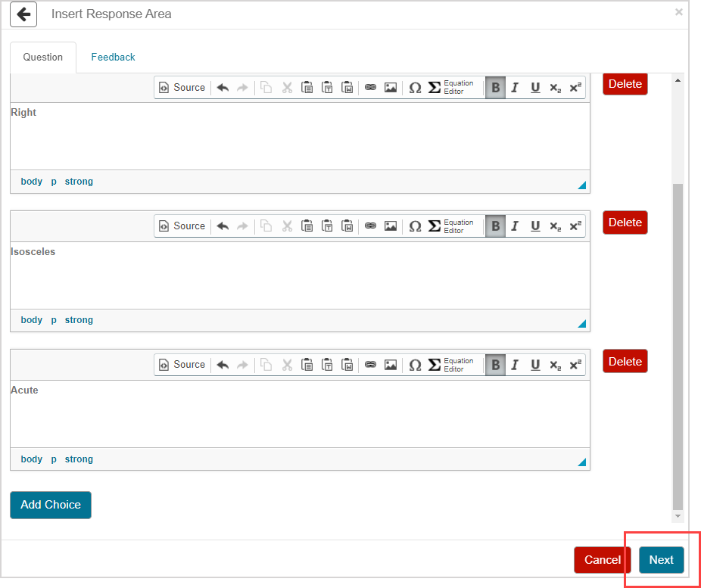The width and height of the screenshot is (701, 588).
Task: Open Equation Editor in the Isosceles editor
Action: 451,226
